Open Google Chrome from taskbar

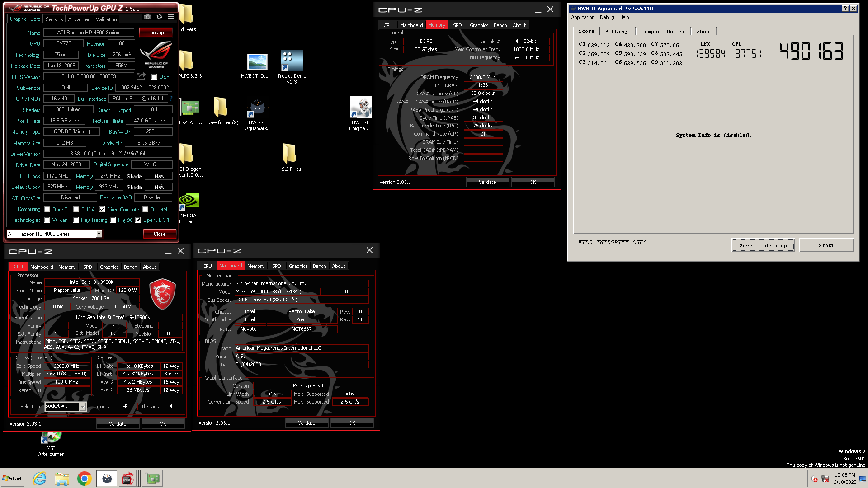(84, 479)
